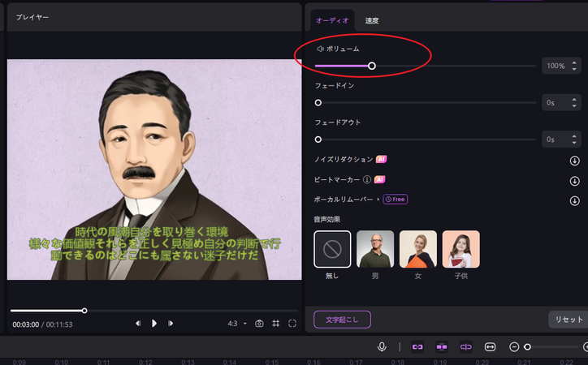588x365 pixels.
Task: Select the 女 voice effect thumbnail
Action: 418,249
